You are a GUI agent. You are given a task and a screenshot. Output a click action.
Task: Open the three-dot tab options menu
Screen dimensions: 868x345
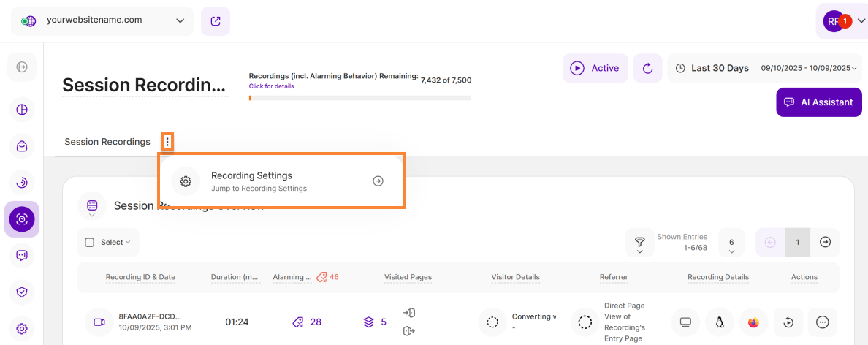point(168,142)
